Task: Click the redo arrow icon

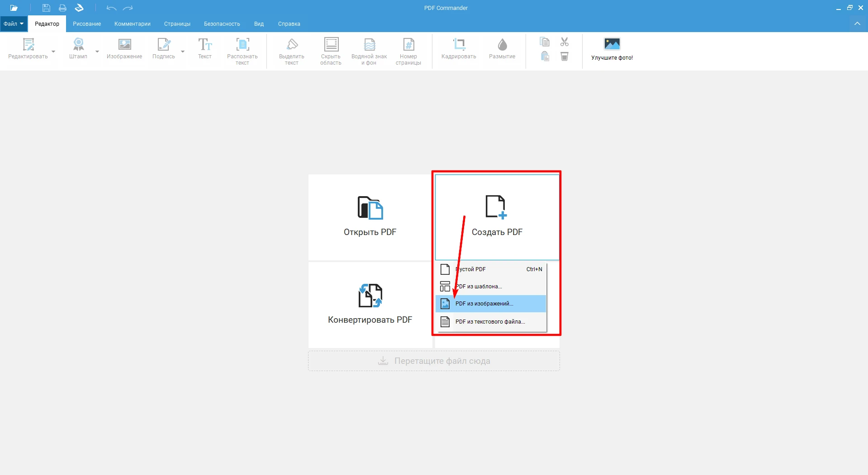Action: (x=128, y=8)
